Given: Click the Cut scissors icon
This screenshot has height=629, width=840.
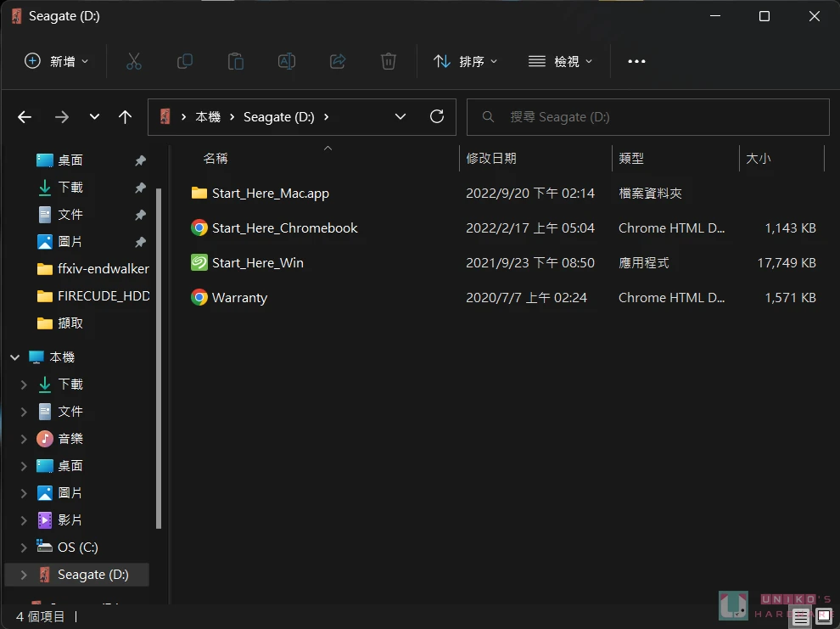Looking at the screenshot, I should [134, 62].
